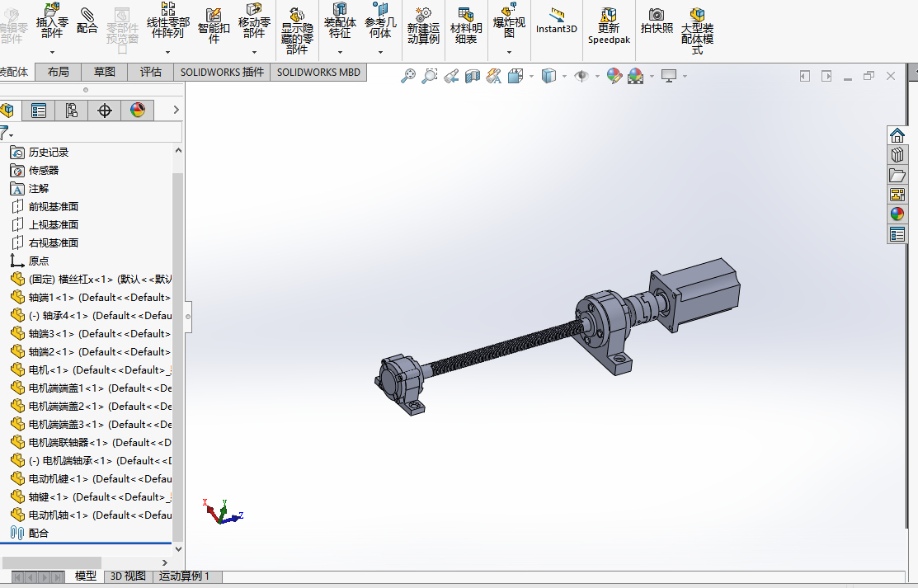Click Update Speedpak (更新Speedpak) button
918x588 pixels.
(609, 26)
